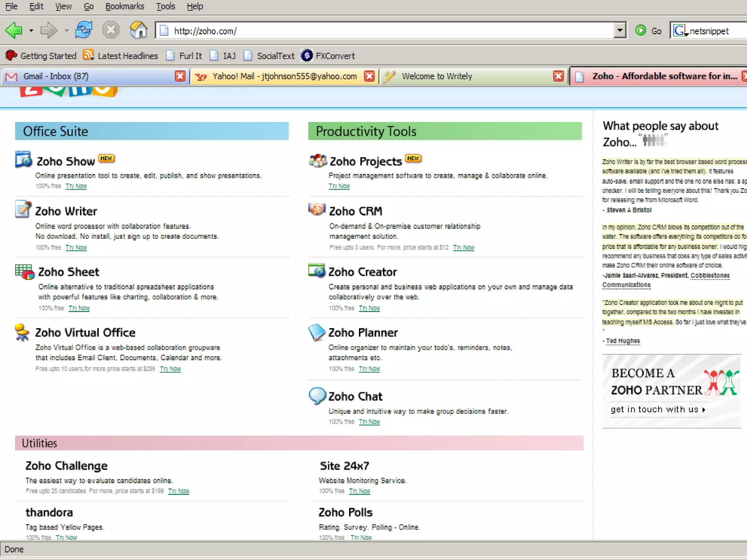The width and height of the screenshot is (747, 560).
Task: Expand the address bar URL dropdown
Action: [620, 31]
